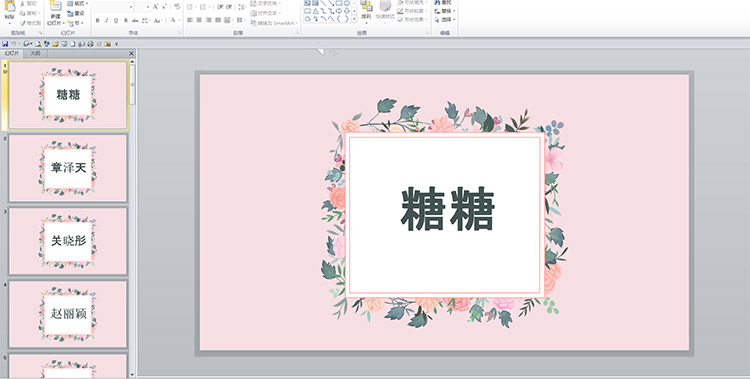Viewport: 750px width, 379px height.
Task: Click Replace (替换) button
Action: click(445, 11)
